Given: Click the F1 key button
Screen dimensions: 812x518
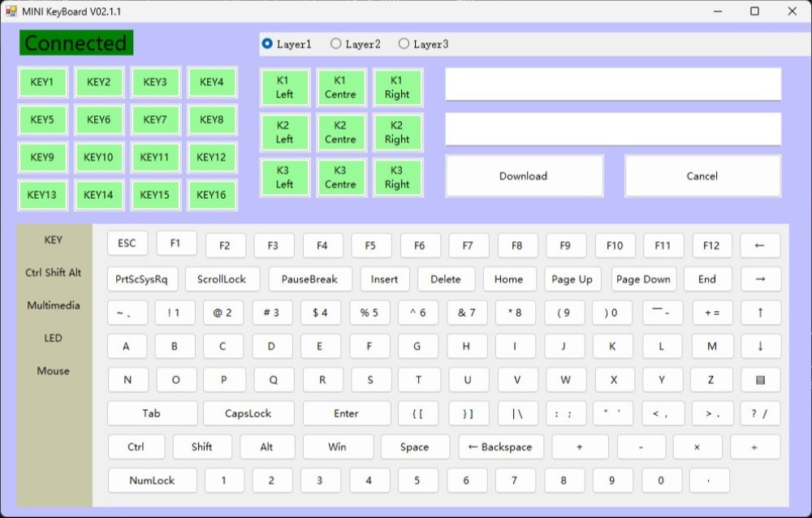Looking at the screenshot, I should [176, 243].
